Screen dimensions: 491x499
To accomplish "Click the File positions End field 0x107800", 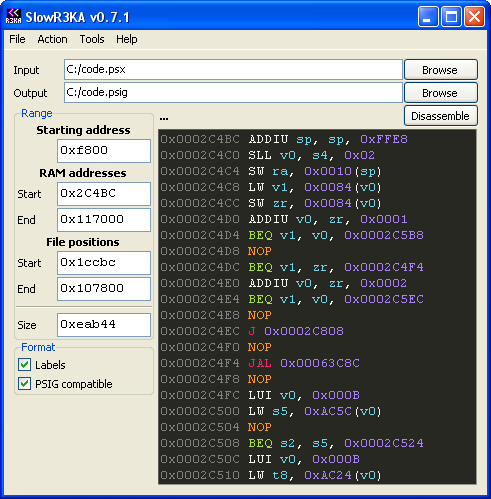I will (104, 289).
